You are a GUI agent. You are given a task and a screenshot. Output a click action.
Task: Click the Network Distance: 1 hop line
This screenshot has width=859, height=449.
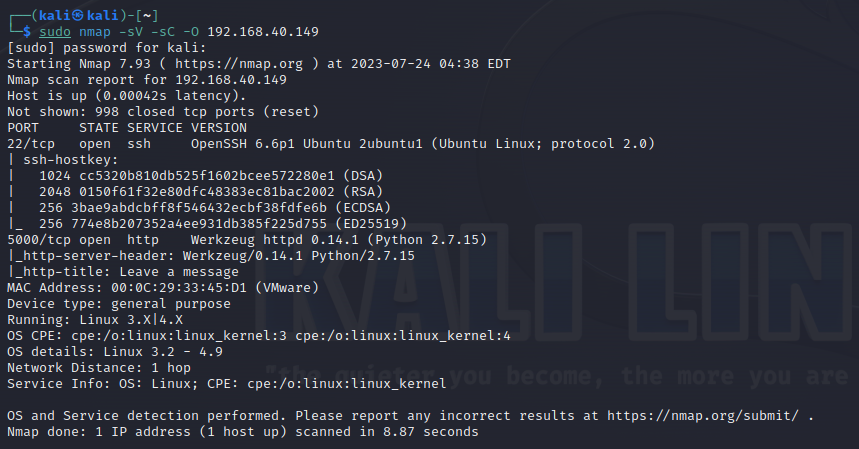click(x=99, y=368)
